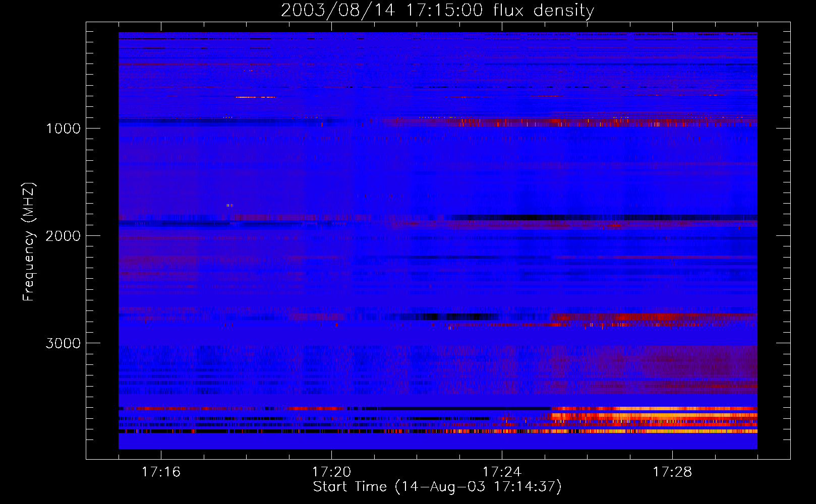This screenshot has height=504, width=816.
Task: Click the 17:16 time tick label
Action: point(161,472)
